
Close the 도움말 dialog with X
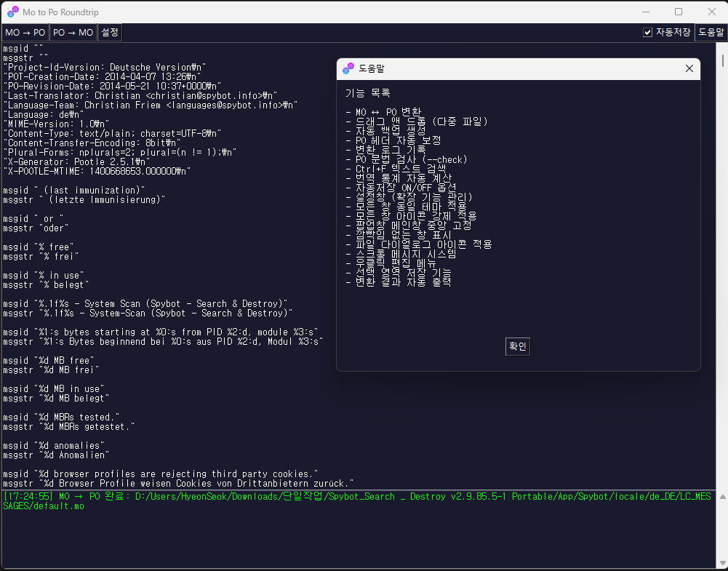689,68
